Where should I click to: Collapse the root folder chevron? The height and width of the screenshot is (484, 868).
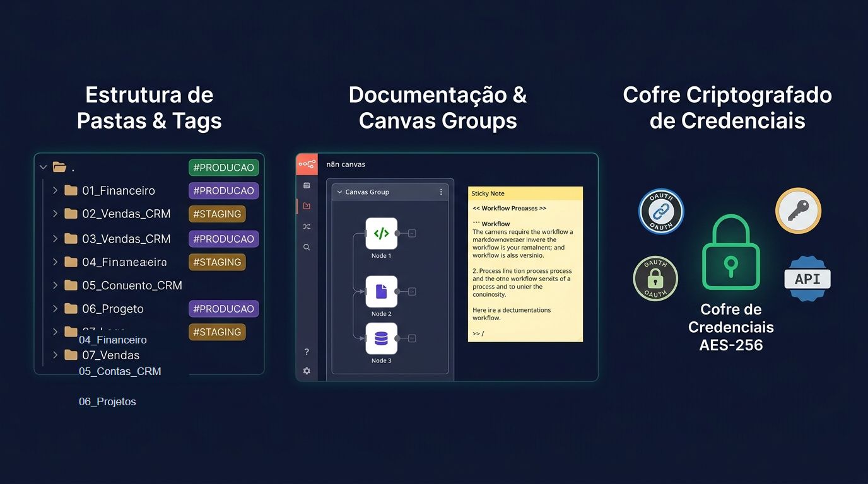tap(43, 168)
